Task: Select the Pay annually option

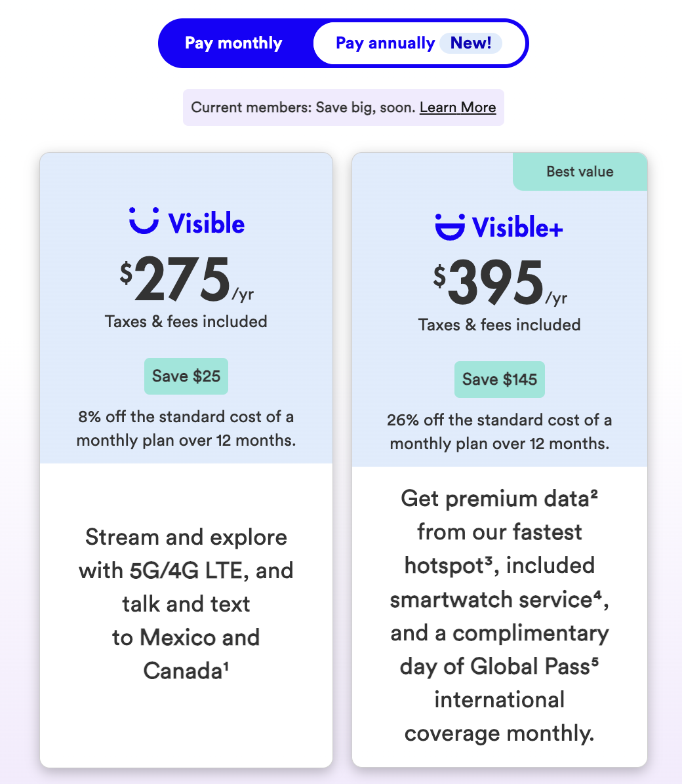Action: [385, 43]
